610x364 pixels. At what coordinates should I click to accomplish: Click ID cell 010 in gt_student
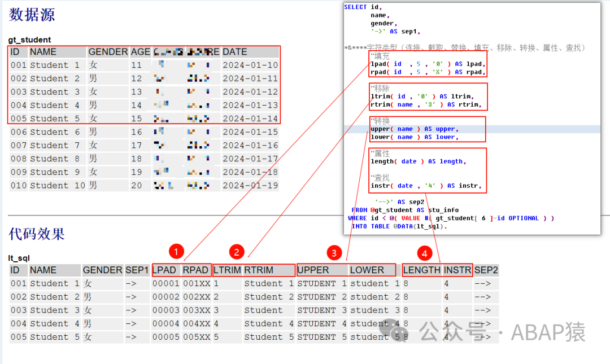coord(19,185)
